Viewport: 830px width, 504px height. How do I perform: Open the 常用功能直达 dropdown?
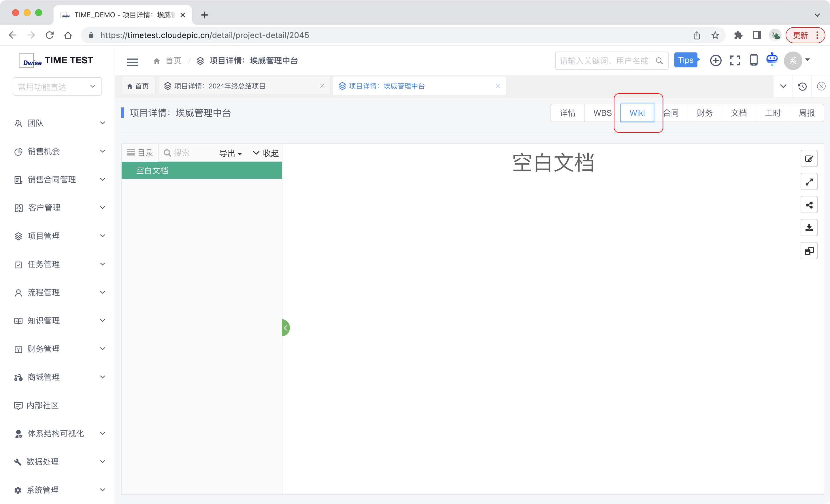click(x=57, y=86)
